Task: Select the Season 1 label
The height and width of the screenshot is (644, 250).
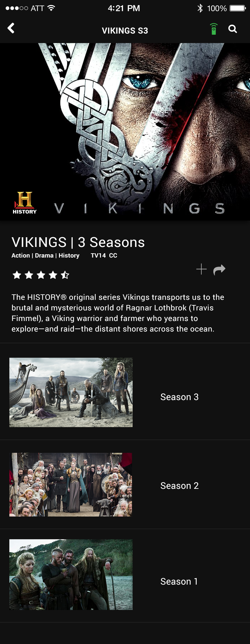Action: (x=179, y=581)
